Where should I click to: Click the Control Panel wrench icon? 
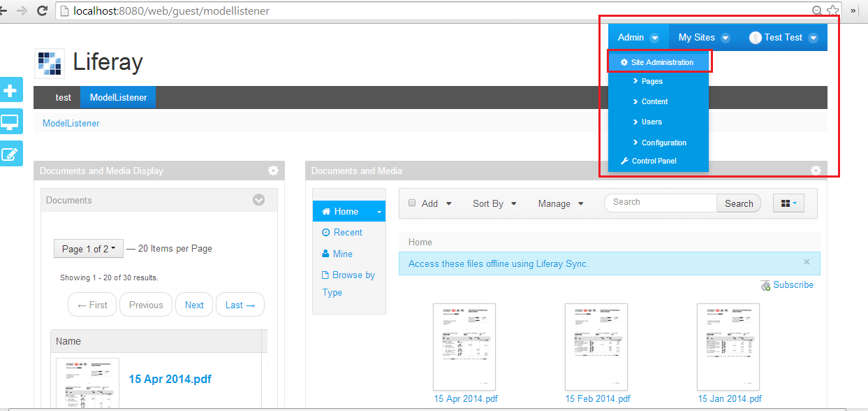point(624,161)
